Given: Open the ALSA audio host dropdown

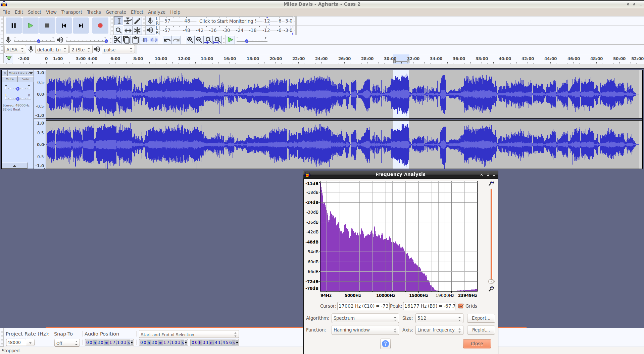Looking at the screenshot, I should click(x=15, y=50).
